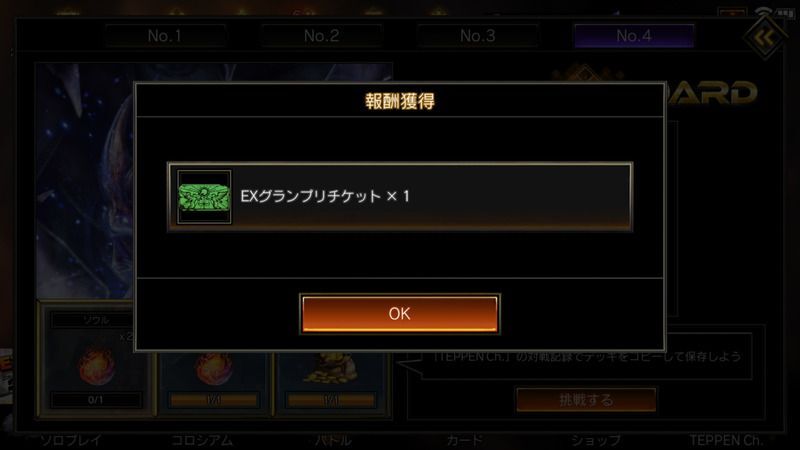Viewport: 800px width, 450px height.
Task: Open the コロシアム menu
Action: pos(202,440)
